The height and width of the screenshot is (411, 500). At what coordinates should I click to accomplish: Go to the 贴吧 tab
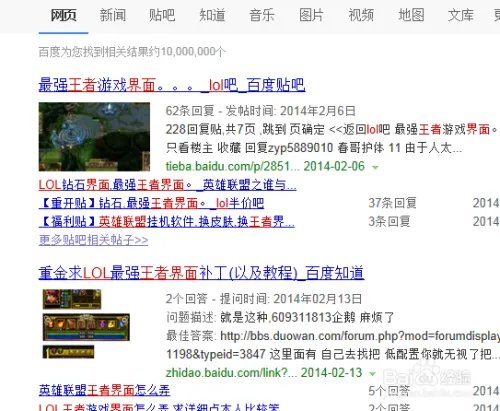coord(162,15)
